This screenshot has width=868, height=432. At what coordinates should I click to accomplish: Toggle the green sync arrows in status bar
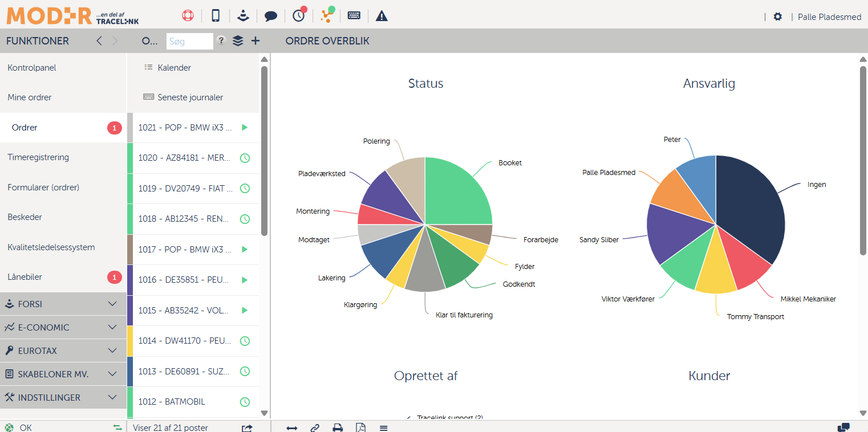point(117,427)
